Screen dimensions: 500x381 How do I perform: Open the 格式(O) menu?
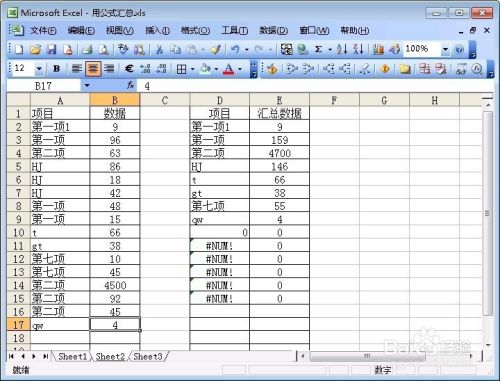pyautogui.click(x=195, y=31)
